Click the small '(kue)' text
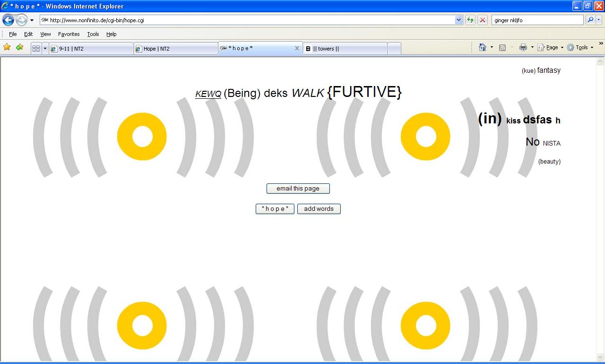The height and width of the screenshot is (364, 605). [528, 71]
